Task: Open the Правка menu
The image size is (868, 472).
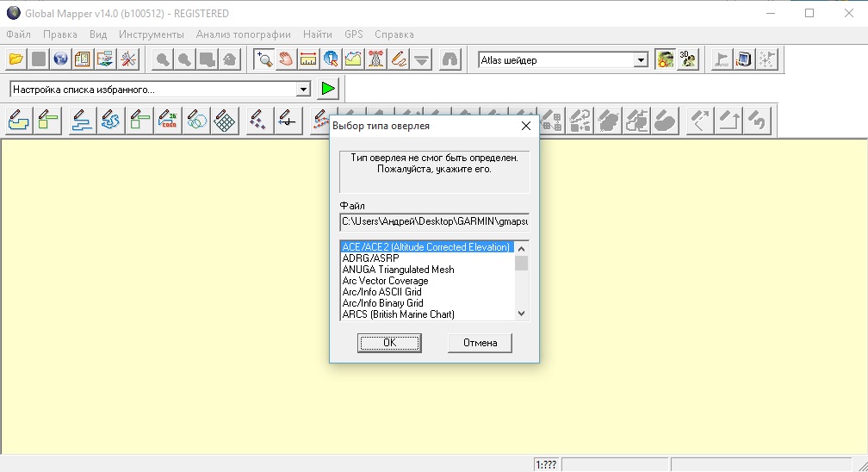Action: pyautogui.click(x=59, y=34)
